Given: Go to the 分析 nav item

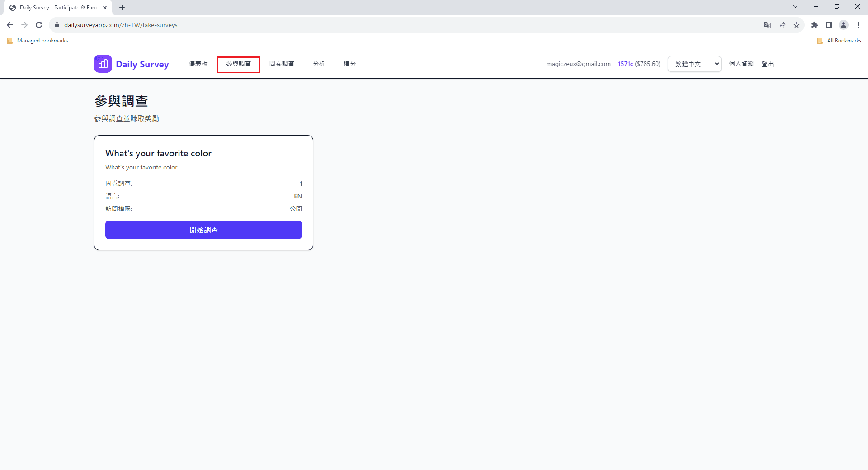Looking at the screenshot, I should (319, 64).
